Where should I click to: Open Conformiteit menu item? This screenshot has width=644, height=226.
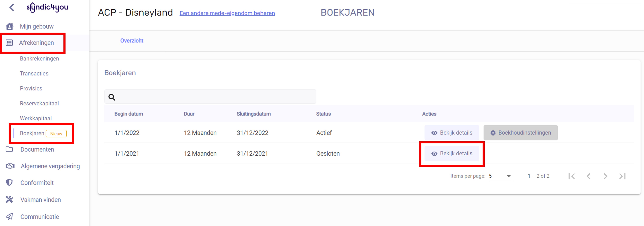click(37, 182)
